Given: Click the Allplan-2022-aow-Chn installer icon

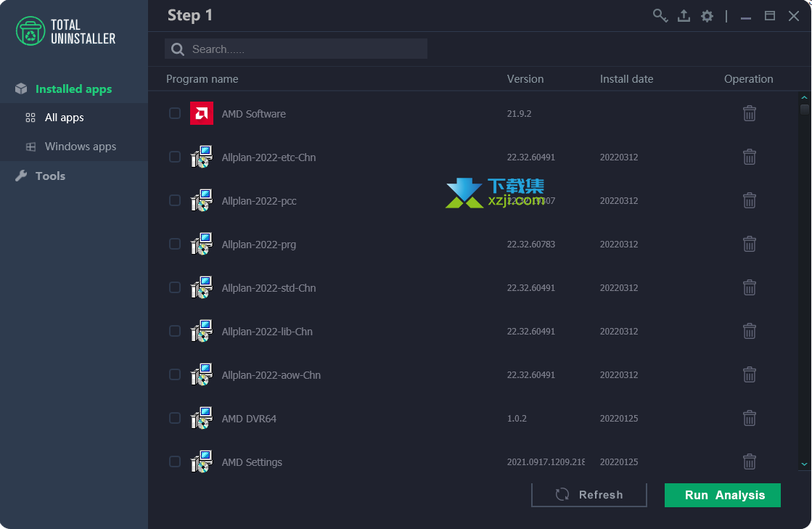Looking at the screenshot, I should tap(202, 374).
